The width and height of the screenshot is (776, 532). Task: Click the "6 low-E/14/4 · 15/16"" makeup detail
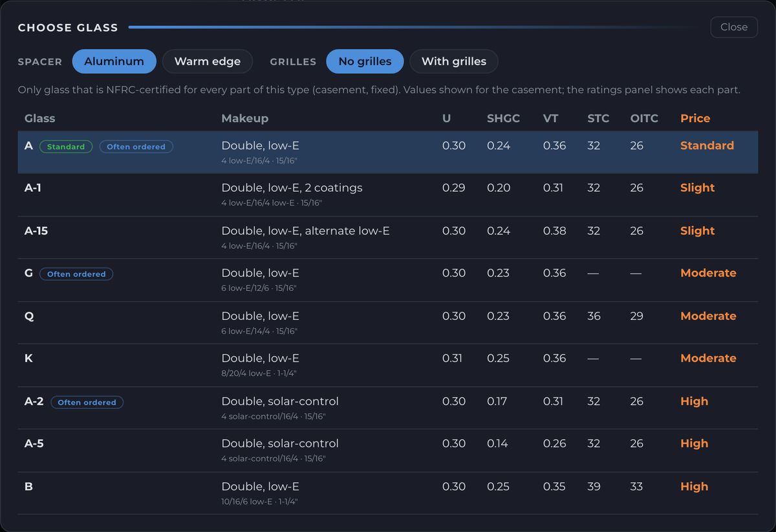(x=259, y=330)
